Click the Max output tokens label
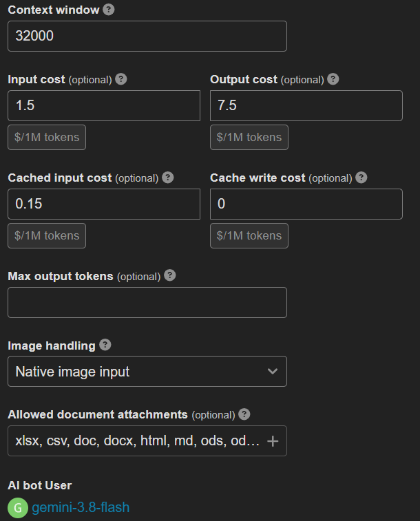This screenshot has width=420, height=521. point(61,276)
